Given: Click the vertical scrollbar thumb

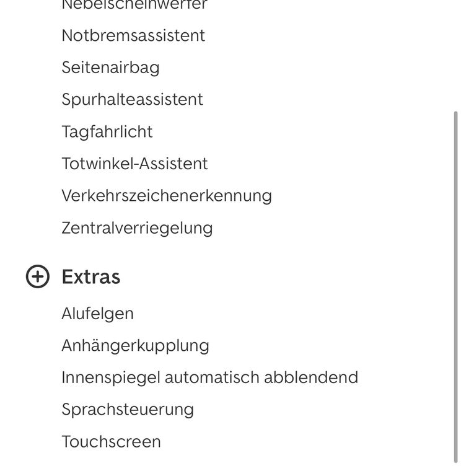Looking at the screenshot, I should coord(456,285).
